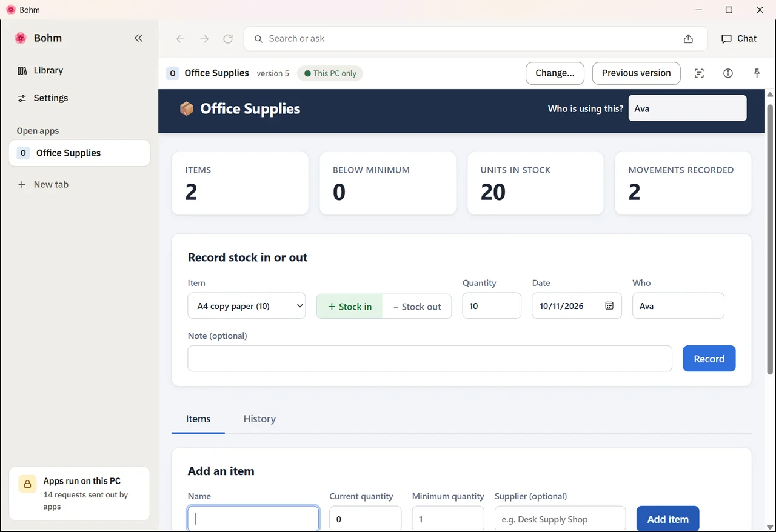Select the Stock in option
The width and height of the screenshot is (776, 532).
pyautogui.click(x=349, y=307)
